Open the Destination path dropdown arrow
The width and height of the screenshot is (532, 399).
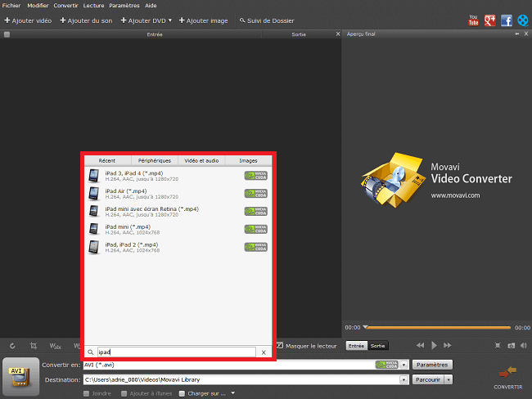point(404,379)
